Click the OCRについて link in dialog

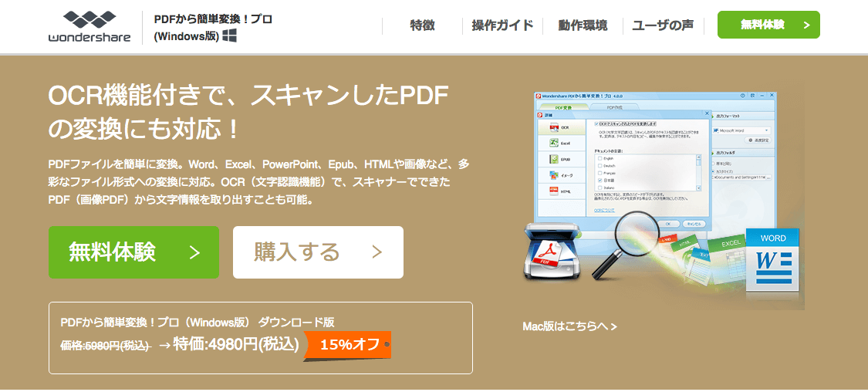(604, 211)
